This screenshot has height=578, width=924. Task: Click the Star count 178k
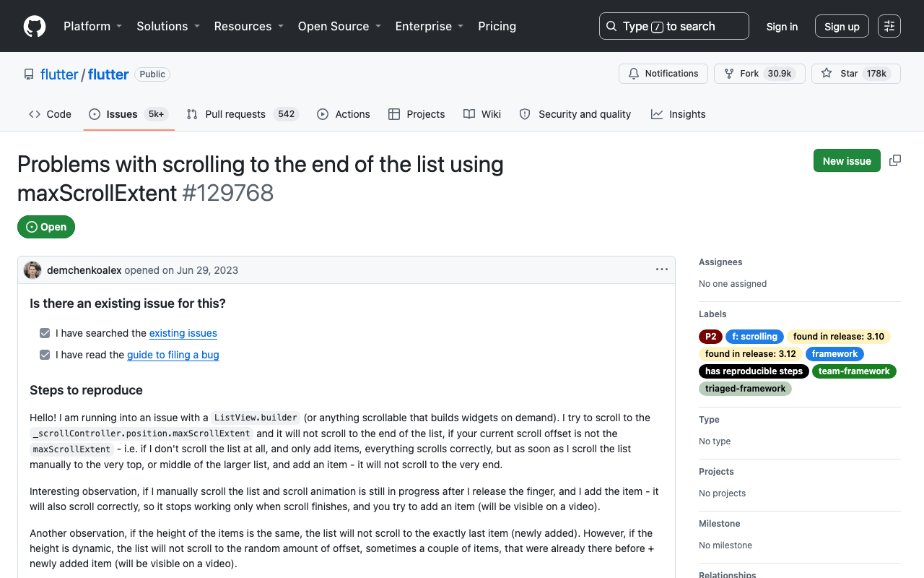[877, 74]
